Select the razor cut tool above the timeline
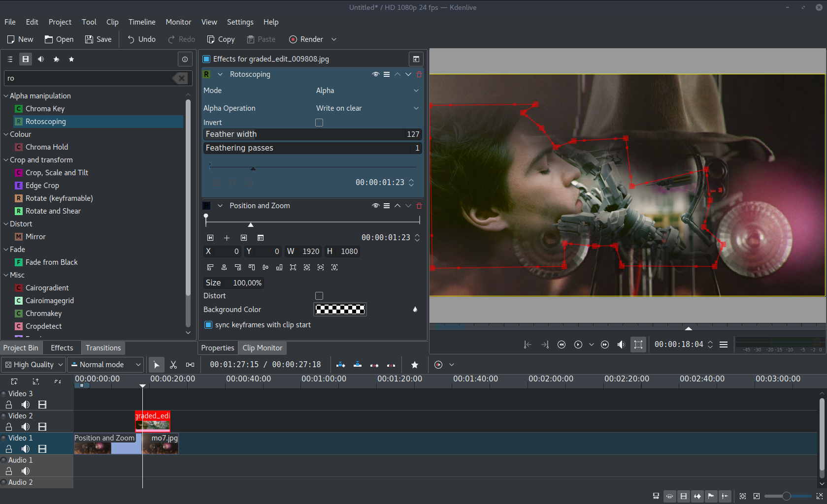 tap(173, 365)
